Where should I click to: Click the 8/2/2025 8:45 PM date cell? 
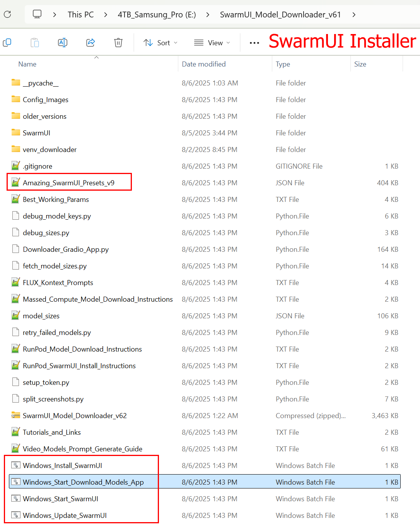209,150
